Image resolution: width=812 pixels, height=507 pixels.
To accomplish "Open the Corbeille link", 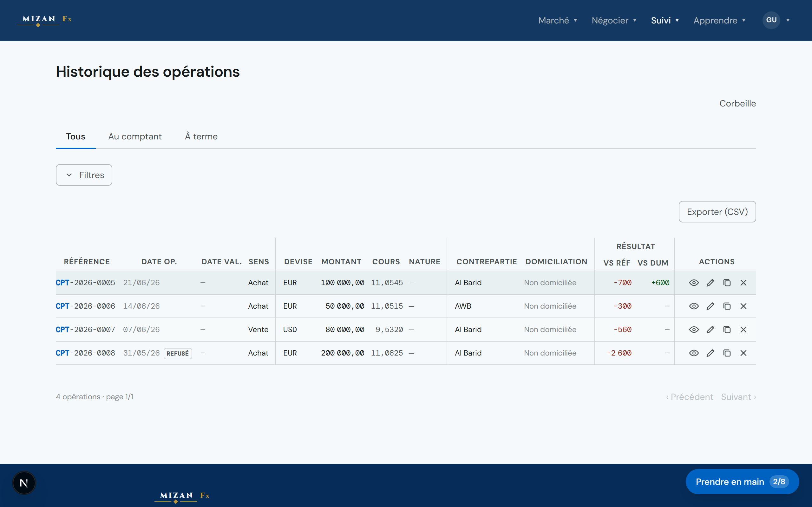I will pyautogui.click(x=737, y=103).
